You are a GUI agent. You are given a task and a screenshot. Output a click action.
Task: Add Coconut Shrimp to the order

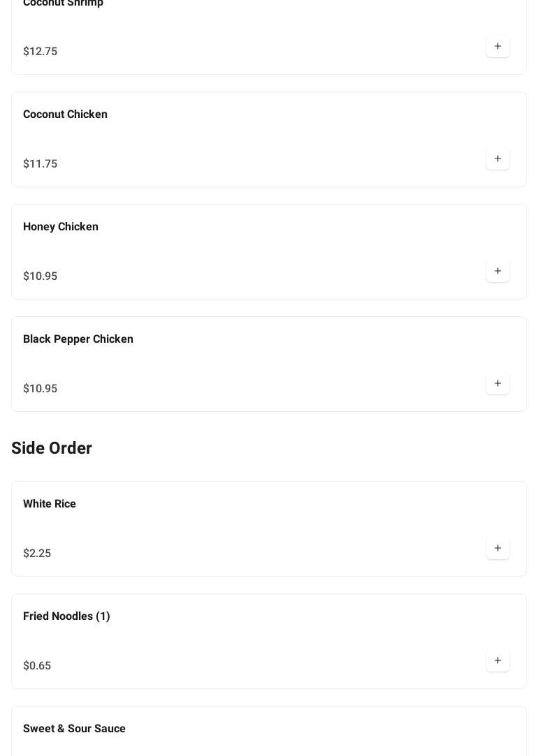[497, 47]
